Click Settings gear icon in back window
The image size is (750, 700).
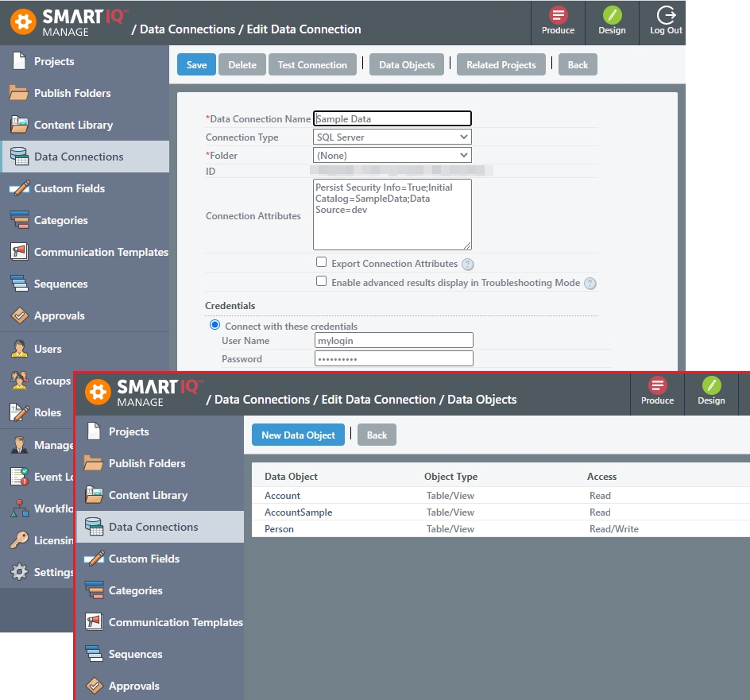pos(19,572)
